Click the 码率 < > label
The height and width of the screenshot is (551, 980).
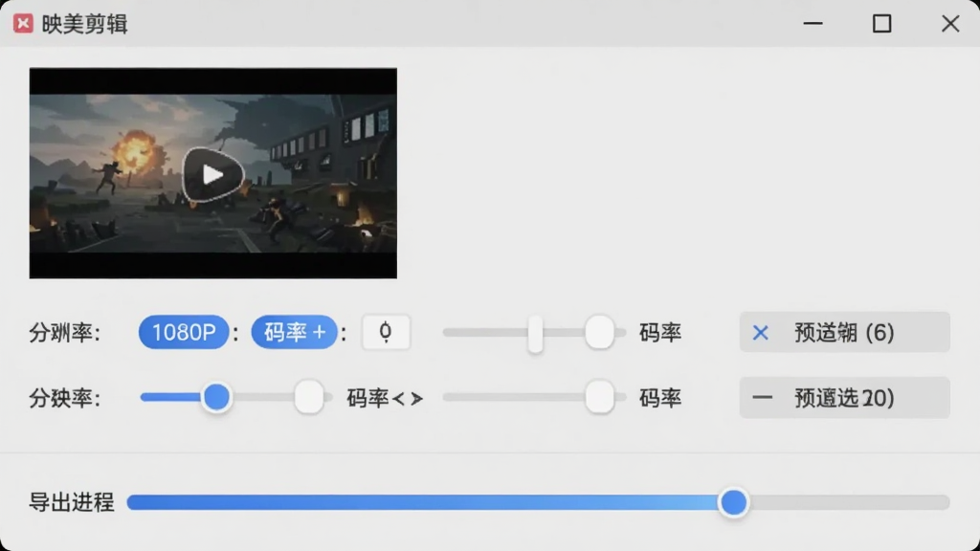tap(385, 398)
